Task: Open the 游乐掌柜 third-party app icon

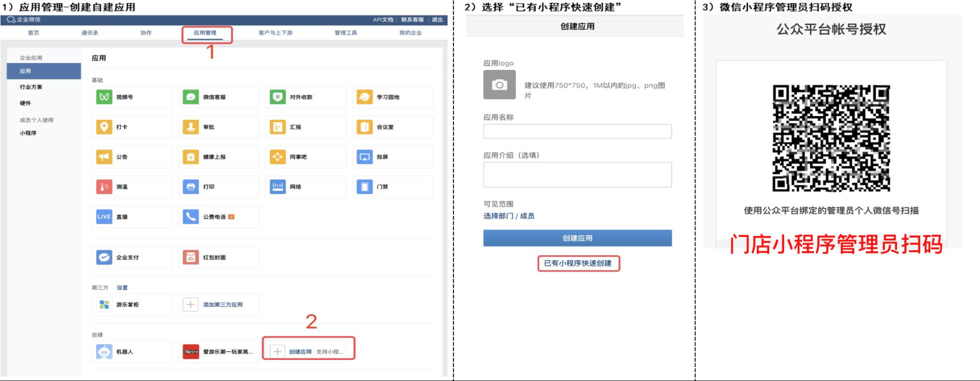Action: pos(104,304)
